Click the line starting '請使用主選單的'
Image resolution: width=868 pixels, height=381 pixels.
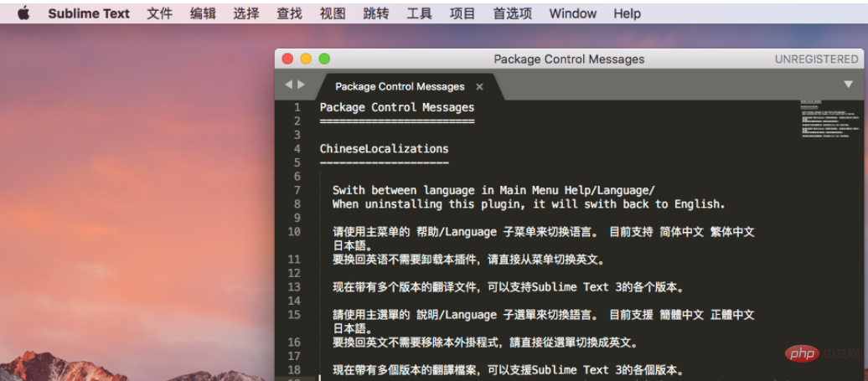[544, 315]
